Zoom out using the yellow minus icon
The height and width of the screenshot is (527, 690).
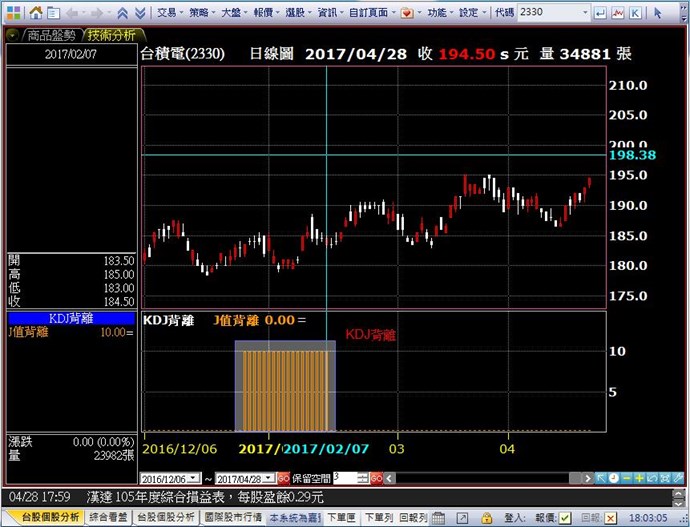(626, 479)
